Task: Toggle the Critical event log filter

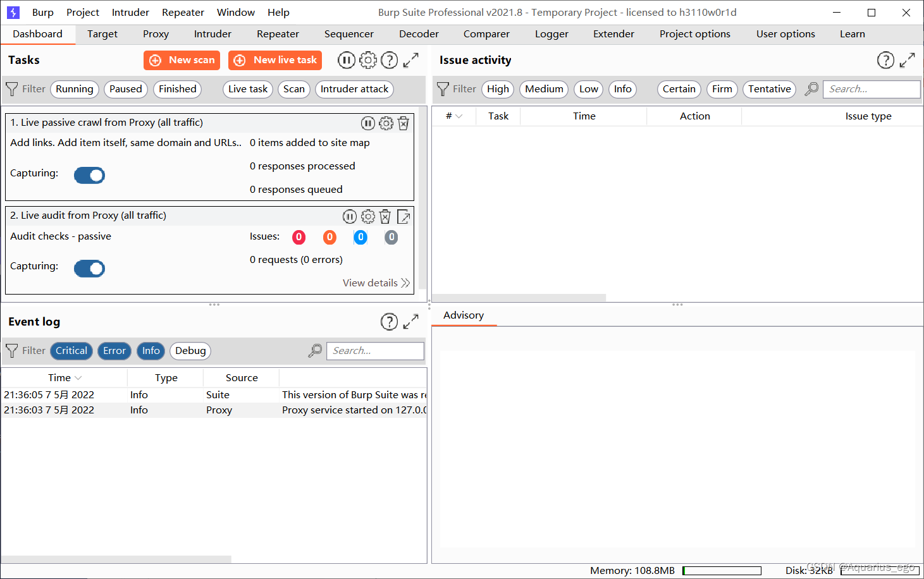Action: point(71,351)
